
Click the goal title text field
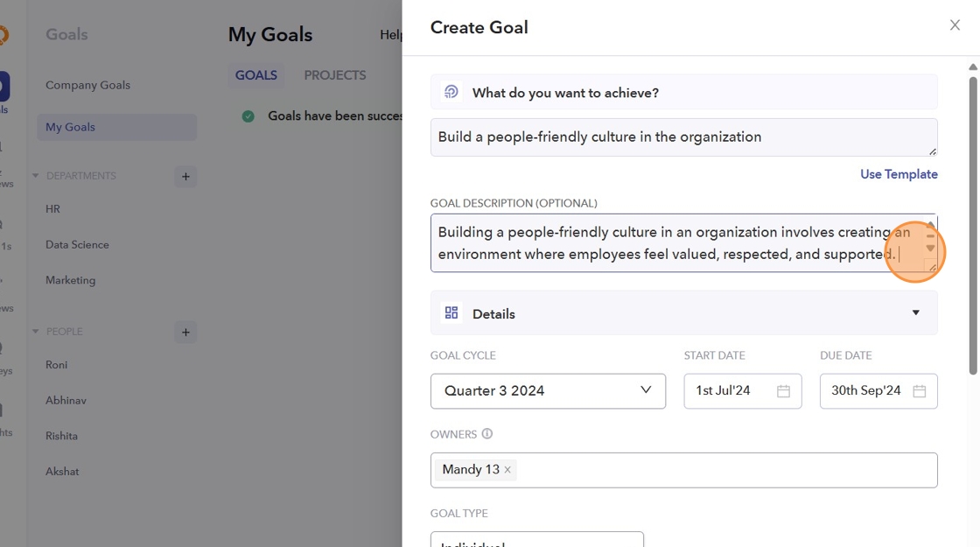[682, 137]
